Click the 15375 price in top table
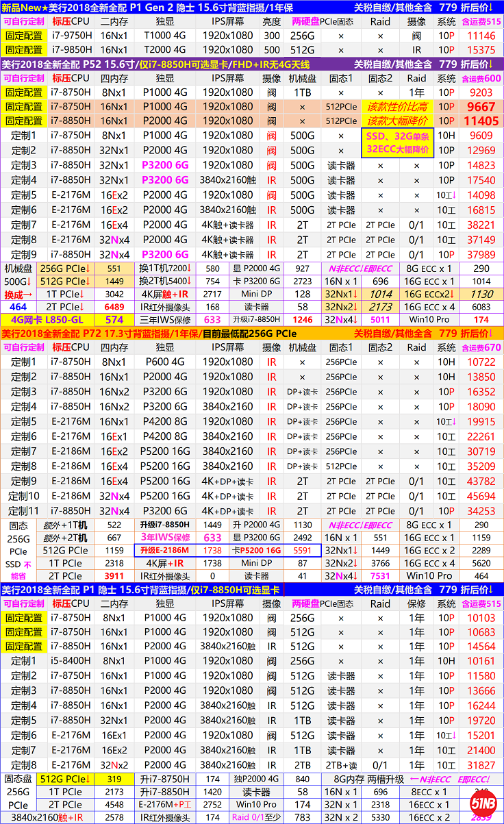Viewport: 504px width, 824px height. pos(481,50)
